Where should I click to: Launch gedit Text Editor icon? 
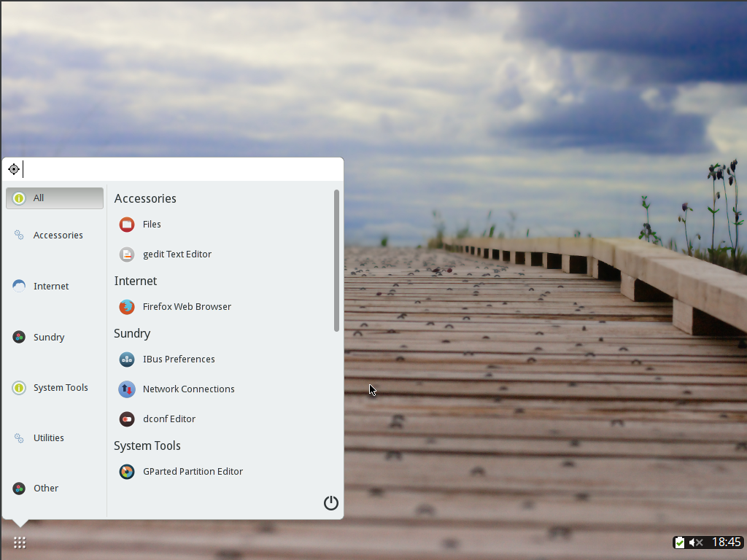click(127, 254)
